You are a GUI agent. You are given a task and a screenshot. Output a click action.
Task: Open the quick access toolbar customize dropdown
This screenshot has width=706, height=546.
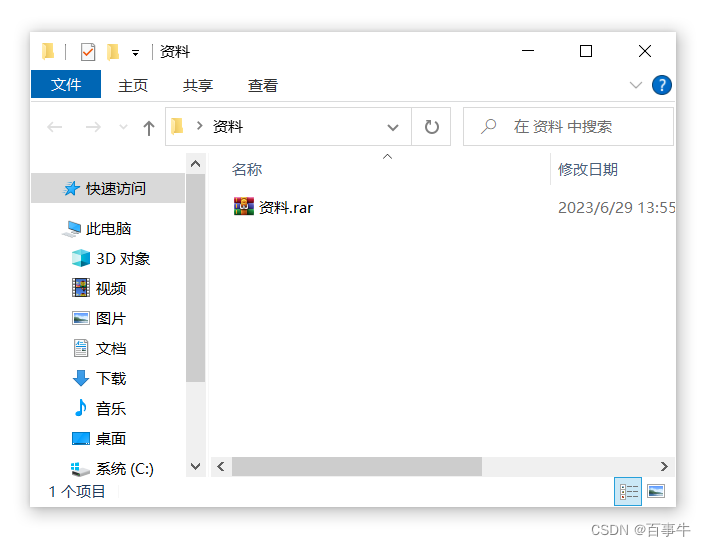[135, 53]
